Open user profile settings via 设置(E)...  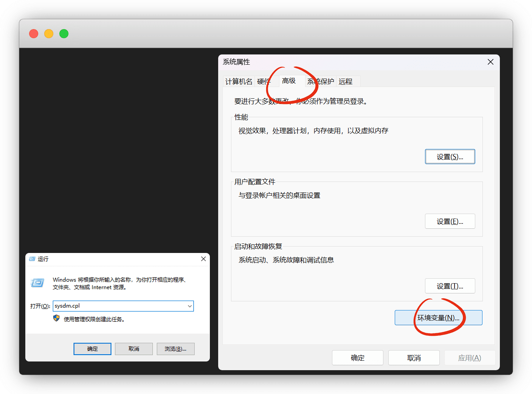(x=450, y=222)
